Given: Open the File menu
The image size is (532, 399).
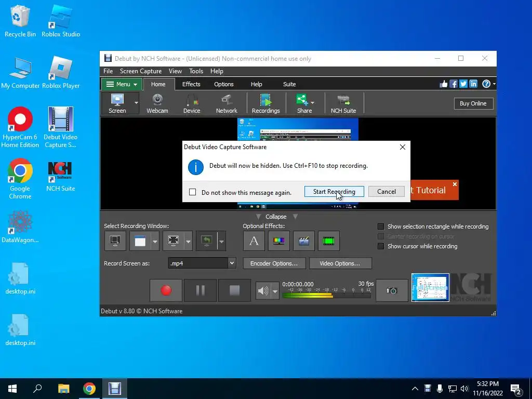Looking at the screenshot, I should pyautogui.click(x=108, y=71).
